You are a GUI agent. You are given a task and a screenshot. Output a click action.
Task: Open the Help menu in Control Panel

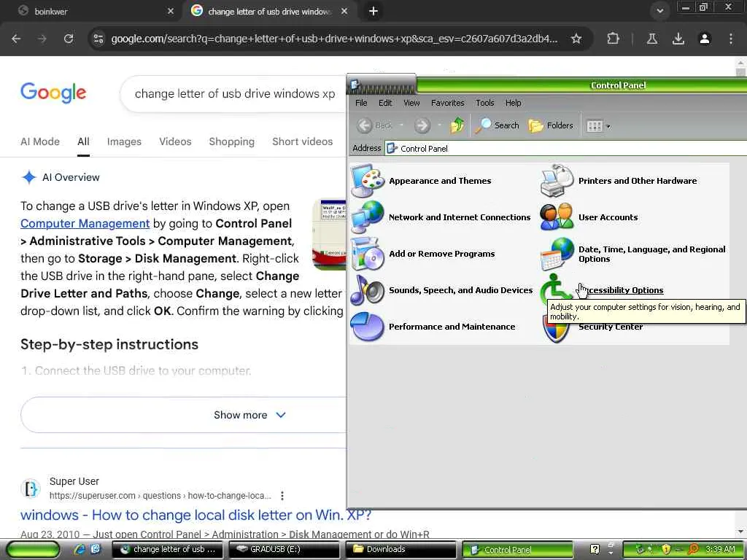(513, 103)
